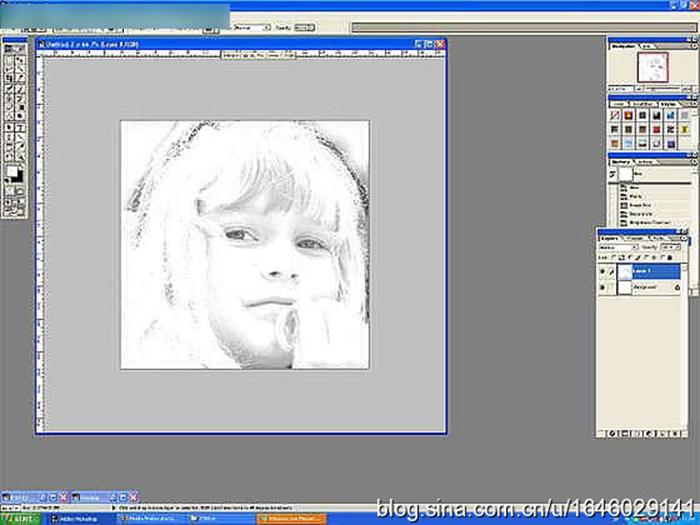Screen dimensions: 700x525
Task: Switch to the Info tab beside Navigator
Action: pos(646,46)
